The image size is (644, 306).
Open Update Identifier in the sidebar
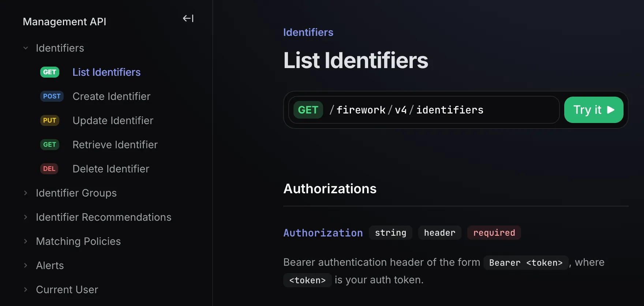(113, 120)
